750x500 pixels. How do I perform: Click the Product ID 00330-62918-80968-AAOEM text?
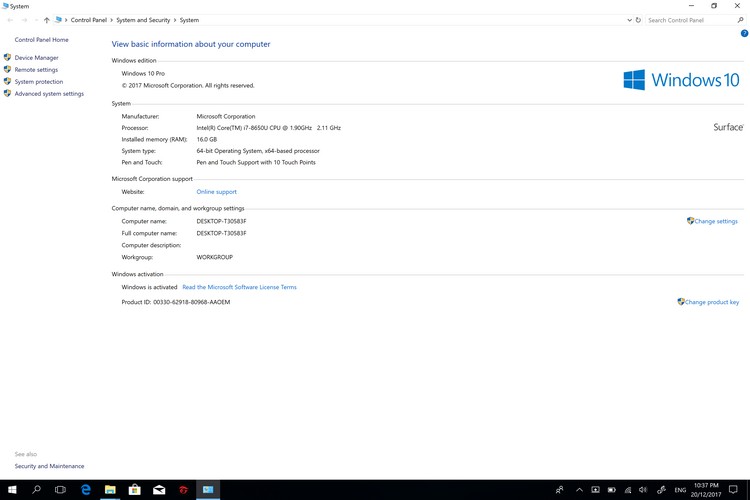click(176, 302)
